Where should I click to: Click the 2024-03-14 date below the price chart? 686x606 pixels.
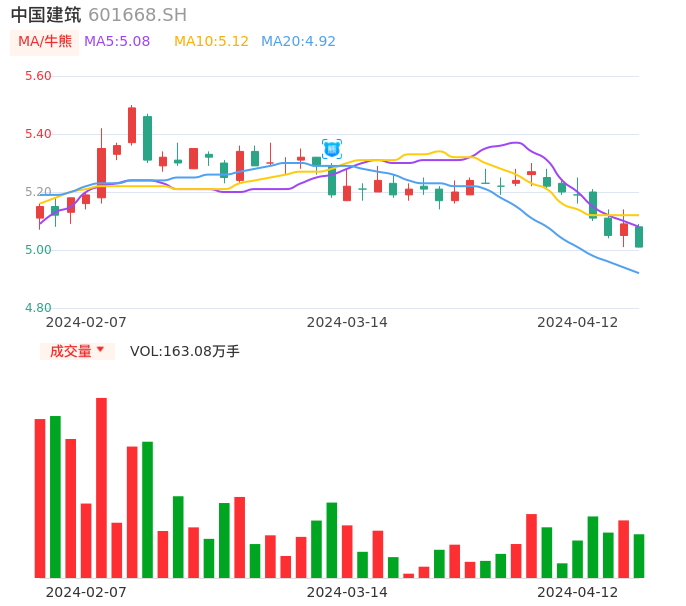tap(347, 322)
